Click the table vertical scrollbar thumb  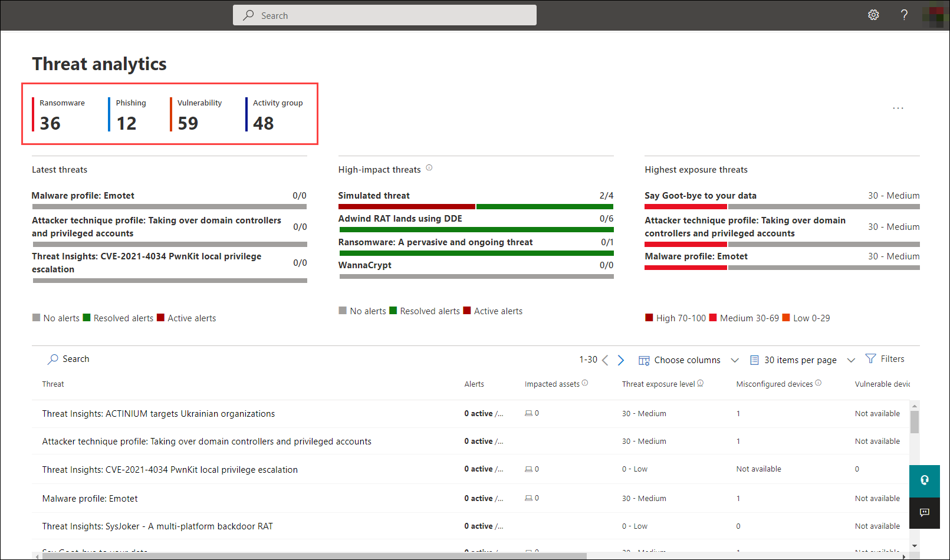[915, 422]
